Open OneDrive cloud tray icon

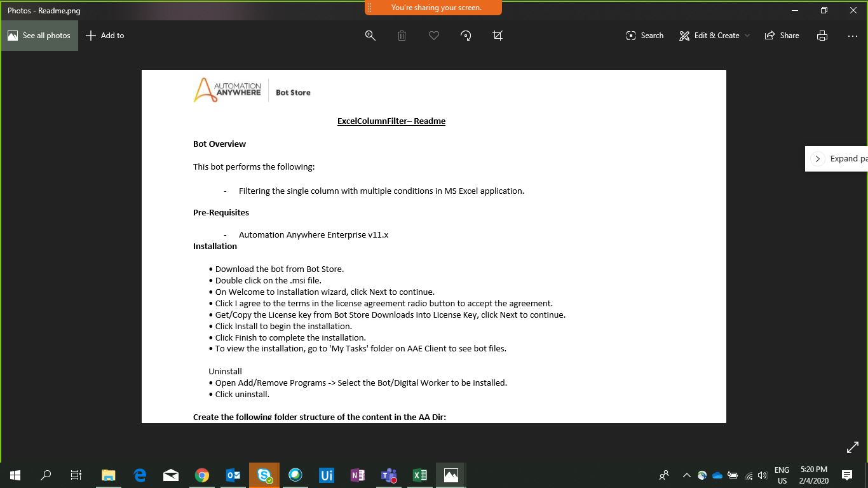pos(717,475)
